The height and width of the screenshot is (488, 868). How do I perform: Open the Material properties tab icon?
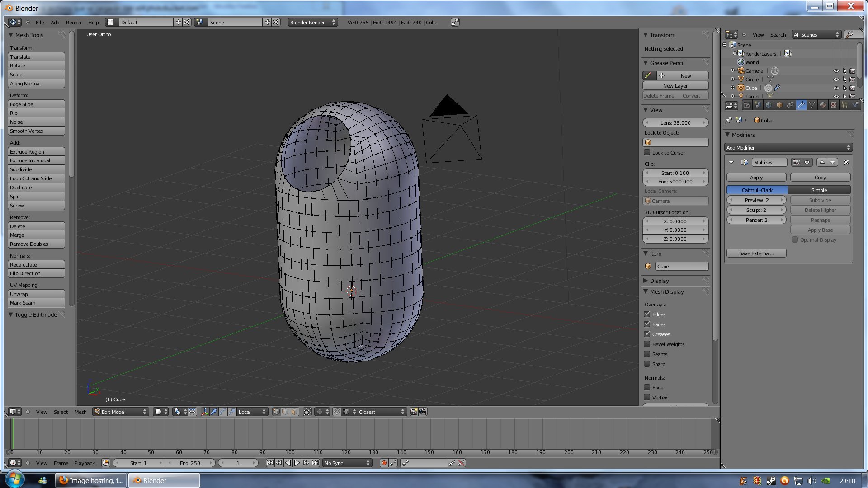pos(823,105)
